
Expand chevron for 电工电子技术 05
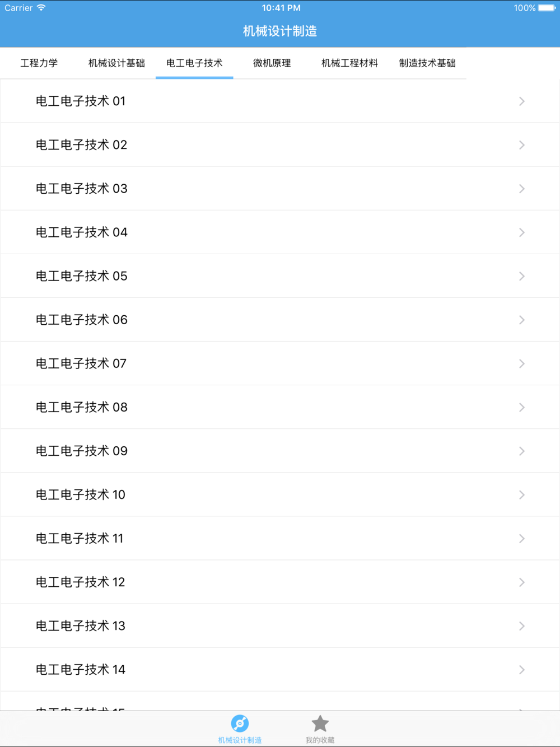[521, 276]
